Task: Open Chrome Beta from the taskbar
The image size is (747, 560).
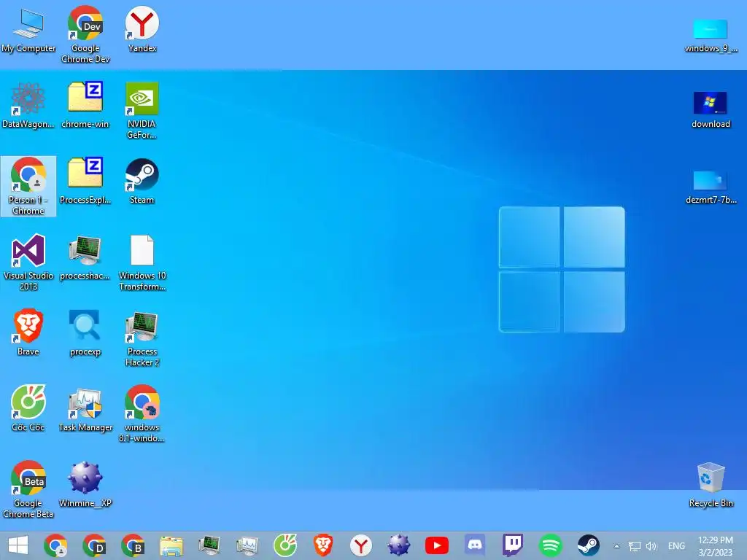Action: pyautogui.click(x=133, y=545)
